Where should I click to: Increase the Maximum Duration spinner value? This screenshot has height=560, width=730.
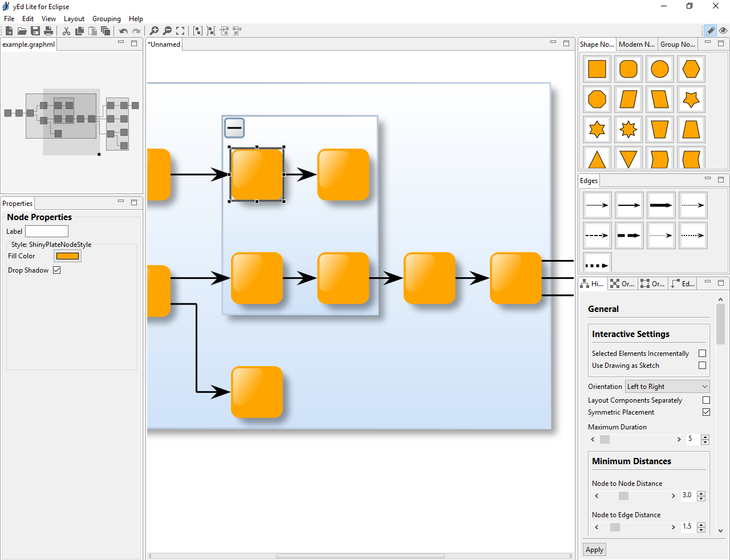705,437
